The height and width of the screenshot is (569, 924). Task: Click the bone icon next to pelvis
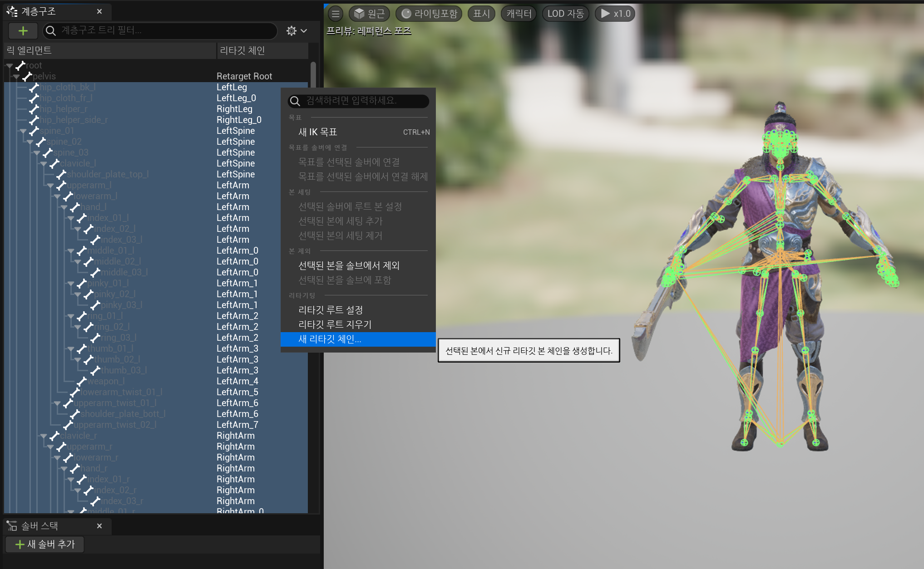pos(27,76)
